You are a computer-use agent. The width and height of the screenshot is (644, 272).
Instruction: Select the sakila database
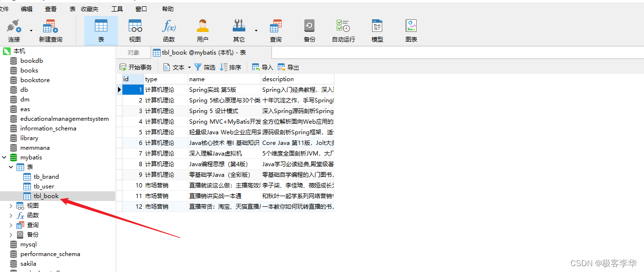[x=28, y=263]
